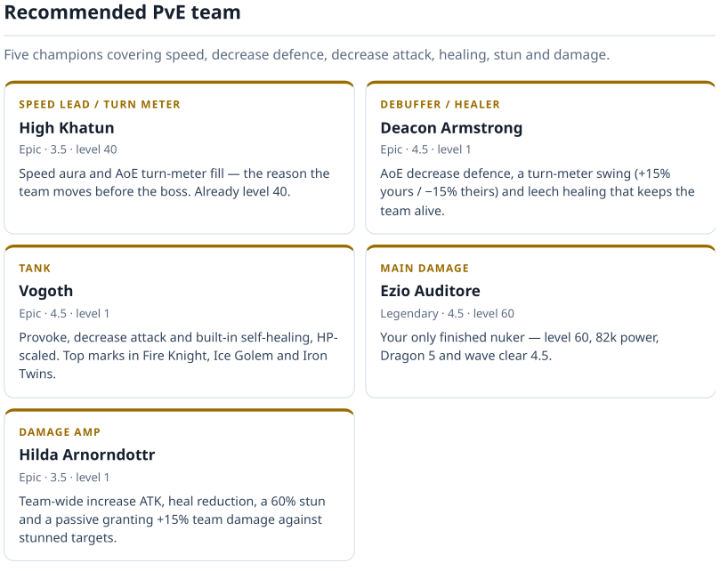Select the Vogoth champion name
This screenshot has height=571, width=728.
pos(46,291)
